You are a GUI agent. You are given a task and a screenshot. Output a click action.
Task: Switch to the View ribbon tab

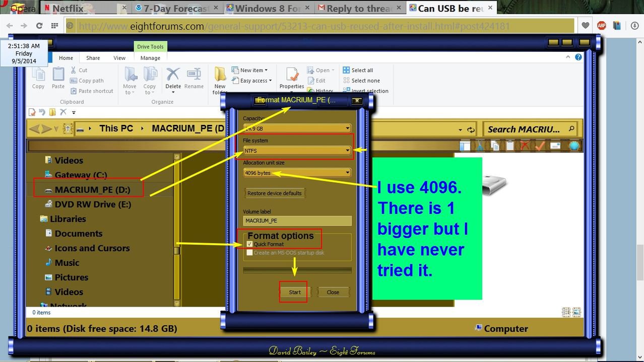[x=119, y=58]
